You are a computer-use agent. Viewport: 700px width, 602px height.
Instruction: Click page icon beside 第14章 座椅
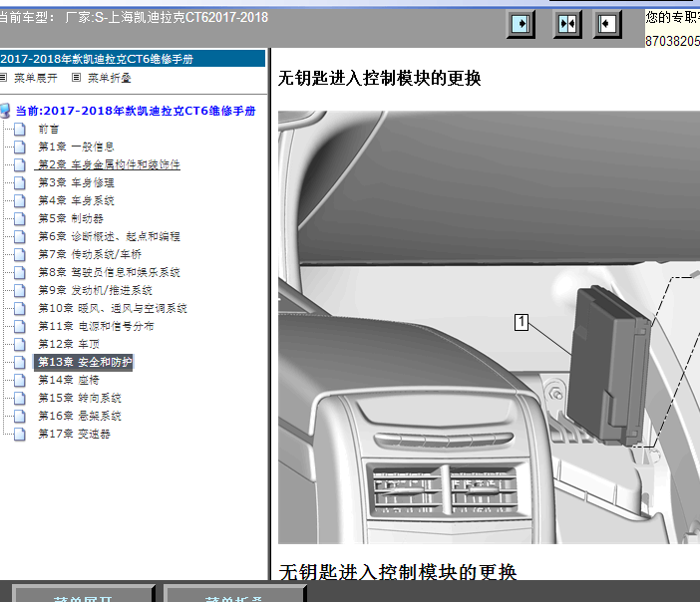pos(19,380)
